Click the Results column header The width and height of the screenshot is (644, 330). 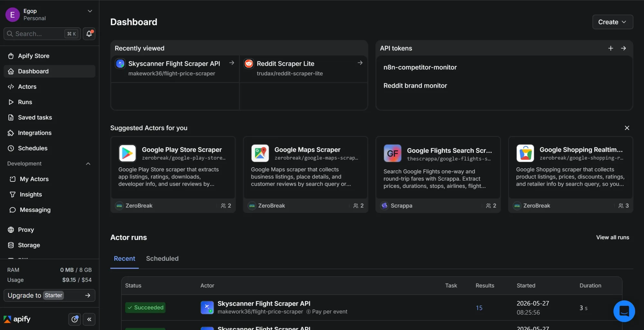tap(485, 286)
